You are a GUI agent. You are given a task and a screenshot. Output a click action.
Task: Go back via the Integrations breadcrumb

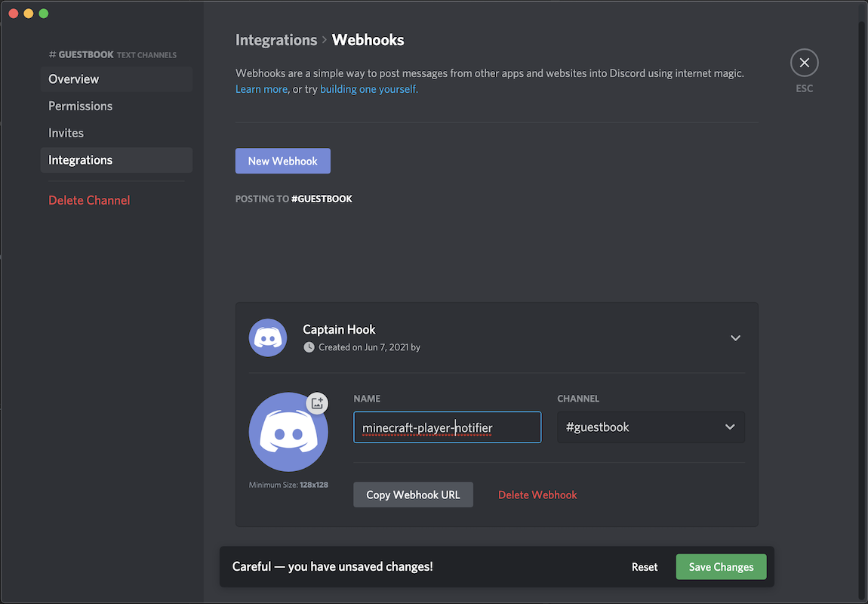coord(275,40)
